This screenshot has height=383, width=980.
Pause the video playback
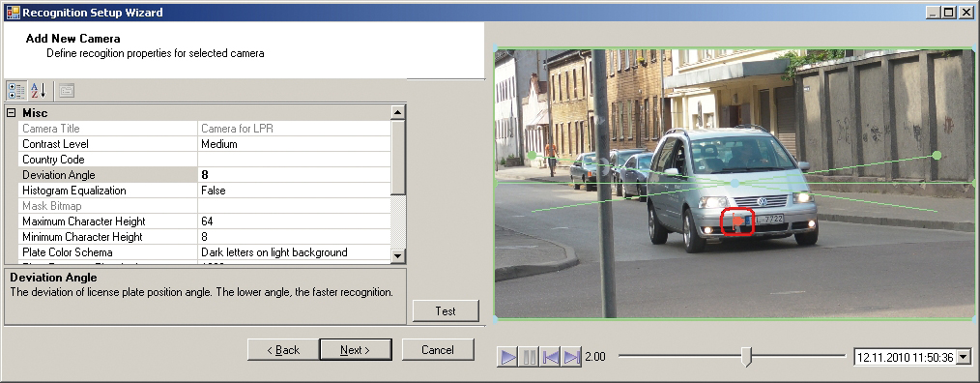click(530, 357)
